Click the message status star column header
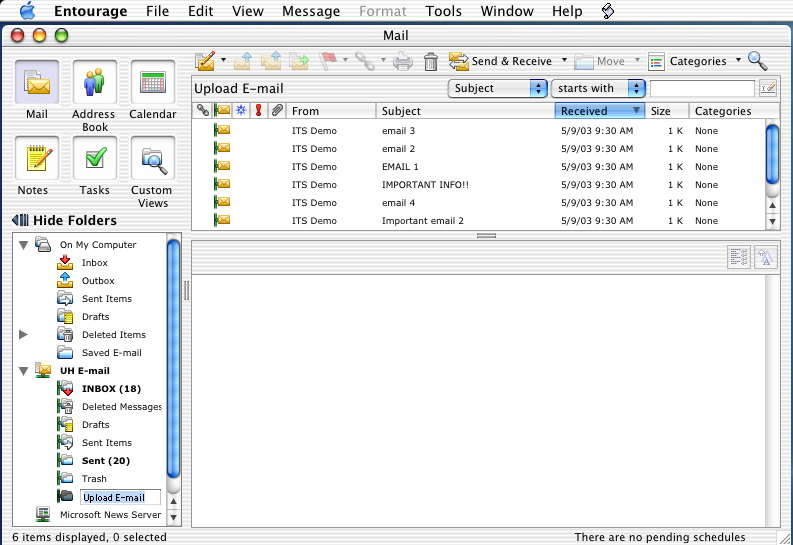The width and height of the screenshot is (793, 545). pyautogui.click(x=241, y=110)
